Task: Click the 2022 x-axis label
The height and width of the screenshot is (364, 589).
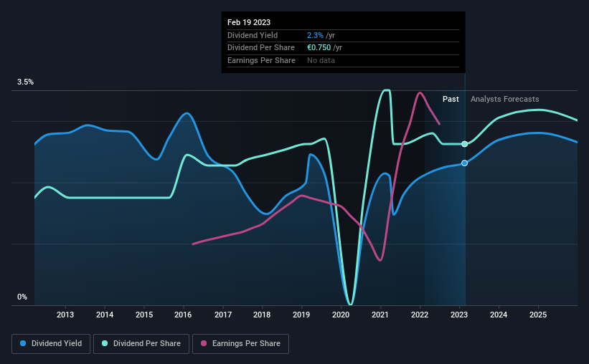Action: click(x=420, y=315)
